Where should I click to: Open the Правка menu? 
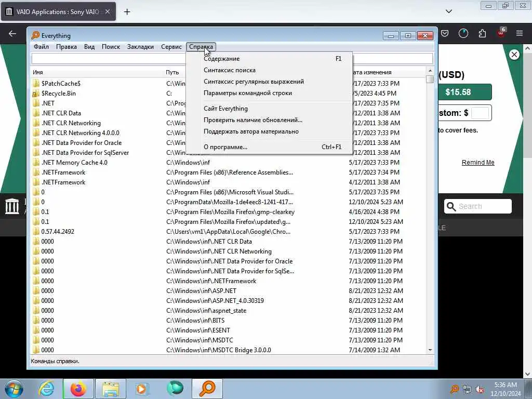click(66, 47)
